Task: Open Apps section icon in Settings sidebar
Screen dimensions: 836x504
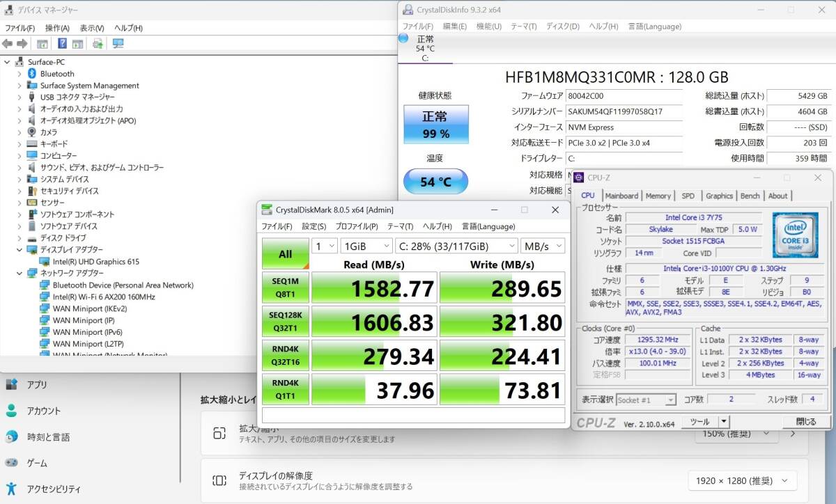Action: [x=11, y=384]
